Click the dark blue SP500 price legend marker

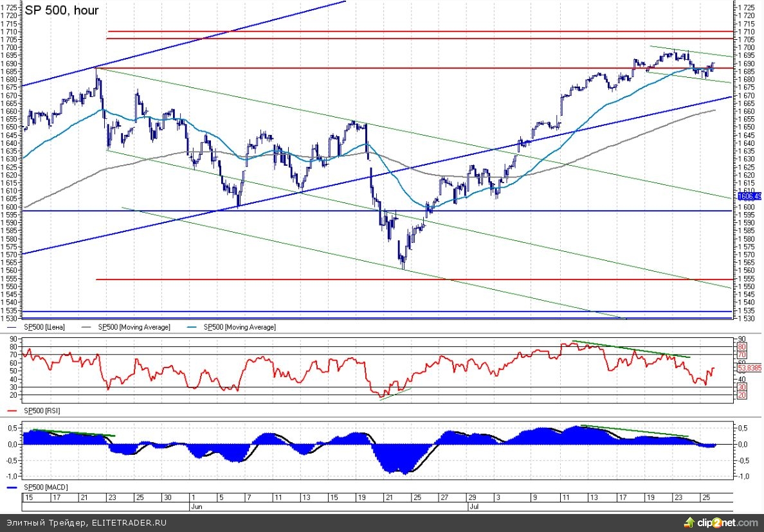[12, 327]
